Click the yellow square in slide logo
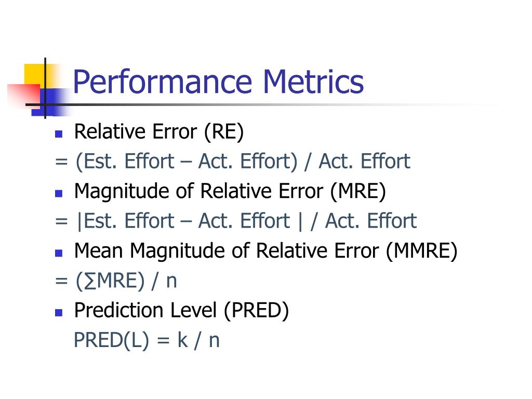 click(35, 75)
